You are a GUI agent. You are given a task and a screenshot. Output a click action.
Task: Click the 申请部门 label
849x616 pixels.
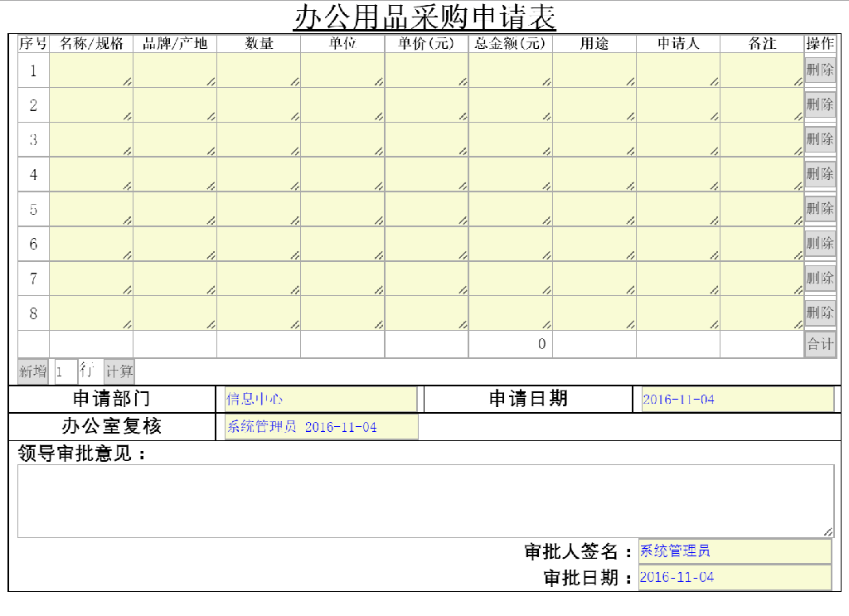[x=112, y=399]
